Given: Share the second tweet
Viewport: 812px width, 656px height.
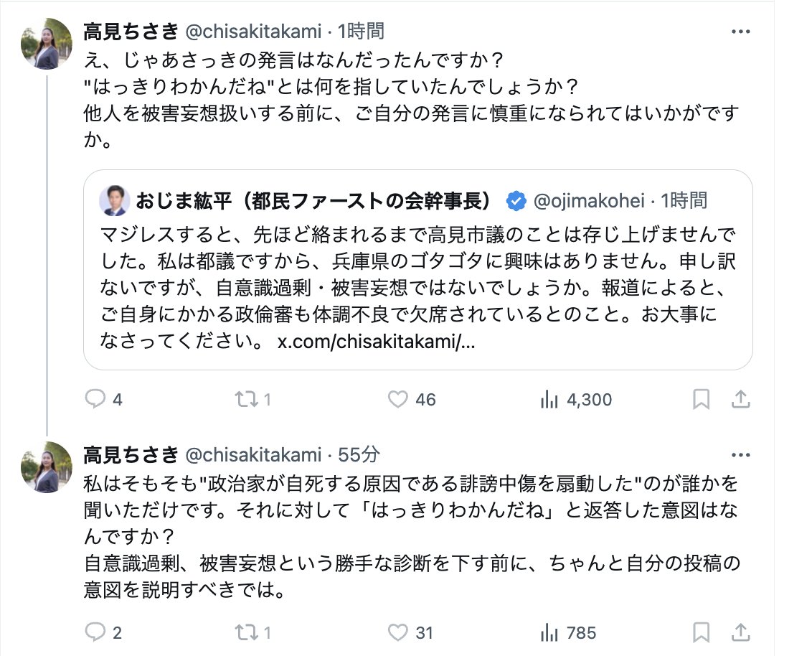Looking at the screenshot, I should (x=741, y=632).
